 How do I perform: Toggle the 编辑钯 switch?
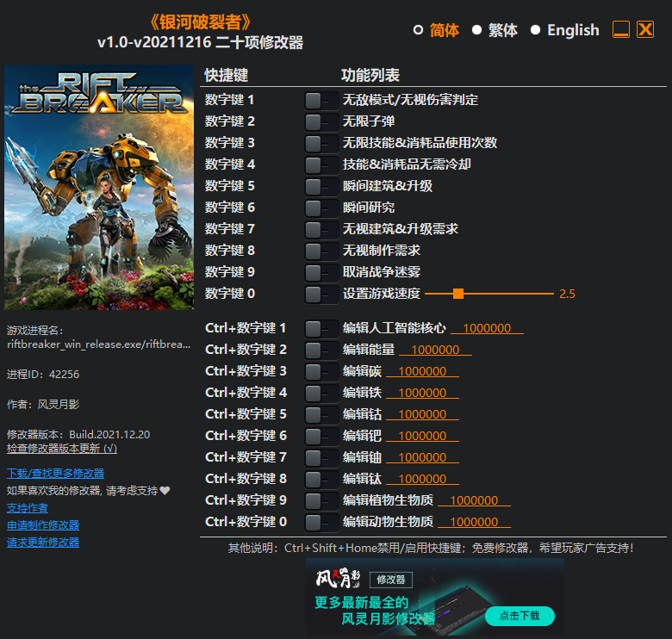click(x=321, y=437)
